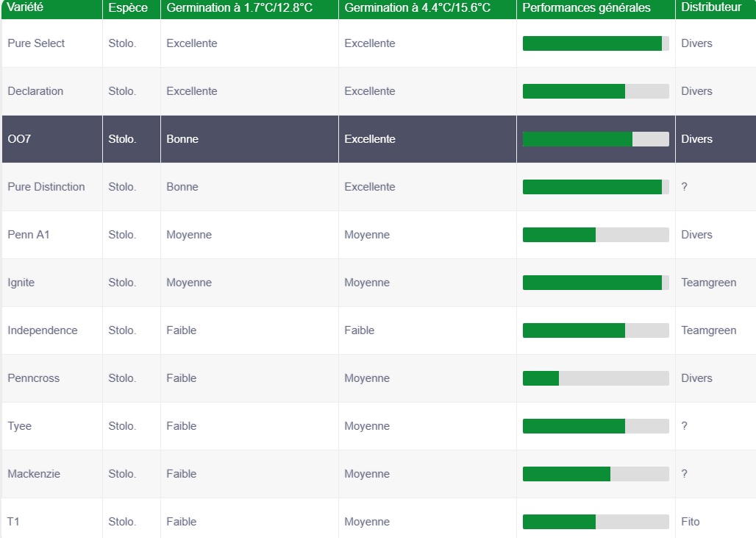
Task: Click the highlighted OO7 performance bar
Action: pyautogui.click(x=595, y=139)
